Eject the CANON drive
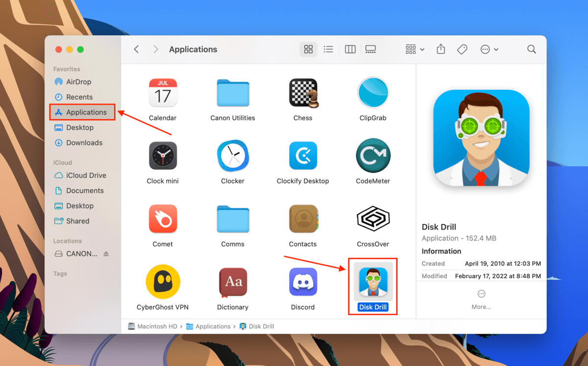Viewport: 588px width, 366px height. pyautogui.click(x=106, y=254)
